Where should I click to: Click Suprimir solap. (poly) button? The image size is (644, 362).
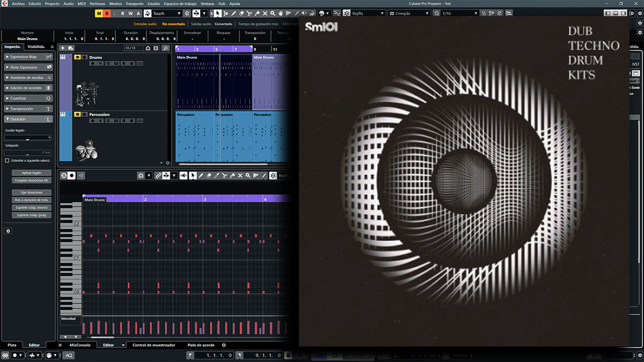[32, 215]
